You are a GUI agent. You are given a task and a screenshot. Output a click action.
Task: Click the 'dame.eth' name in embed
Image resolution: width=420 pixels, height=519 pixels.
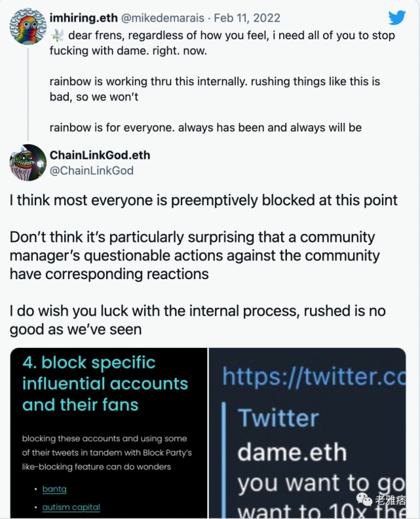pos(292,452)
